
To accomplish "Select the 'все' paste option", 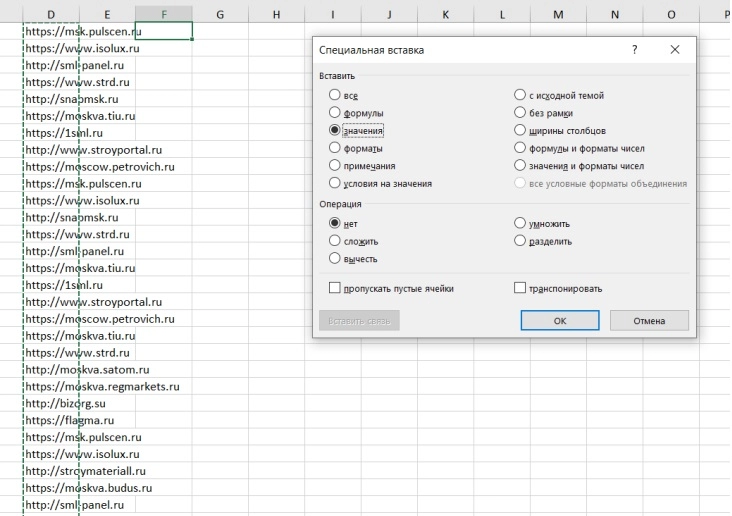I will coord(334,95).
